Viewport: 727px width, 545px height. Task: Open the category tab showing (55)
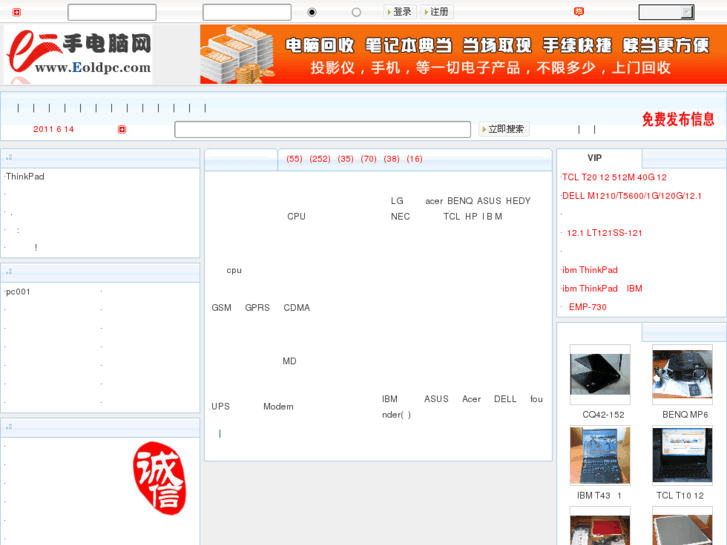click(x=294, y=159)
